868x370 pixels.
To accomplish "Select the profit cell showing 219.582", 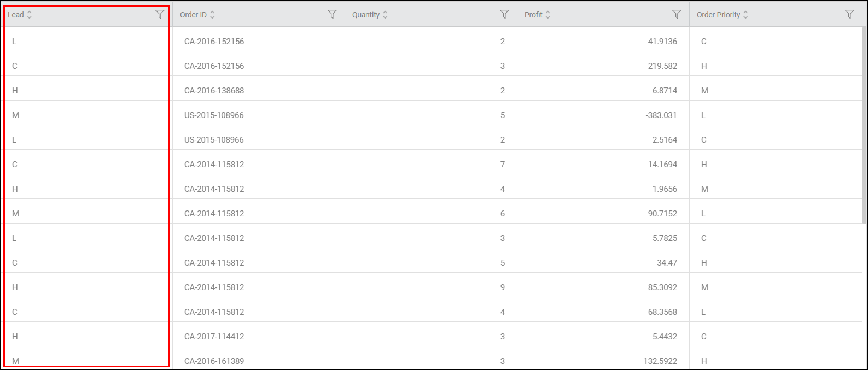I will (x=603, y=66).
